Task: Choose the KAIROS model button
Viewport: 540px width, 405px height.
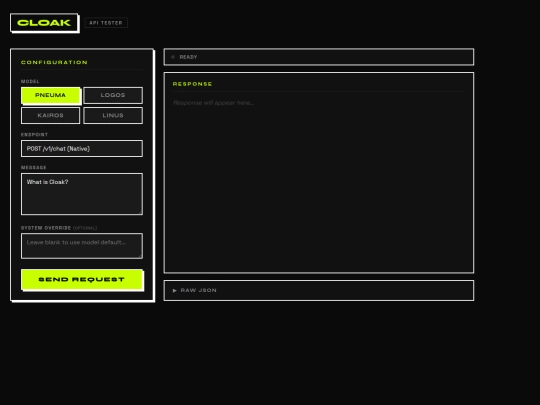Action: [51, 115]
